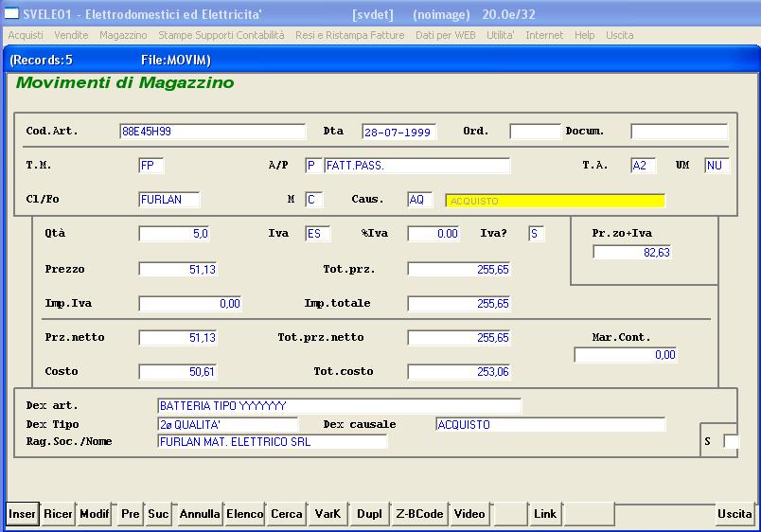Click the Uscita button at bottom right
The image size is (761, 532).
734,514
